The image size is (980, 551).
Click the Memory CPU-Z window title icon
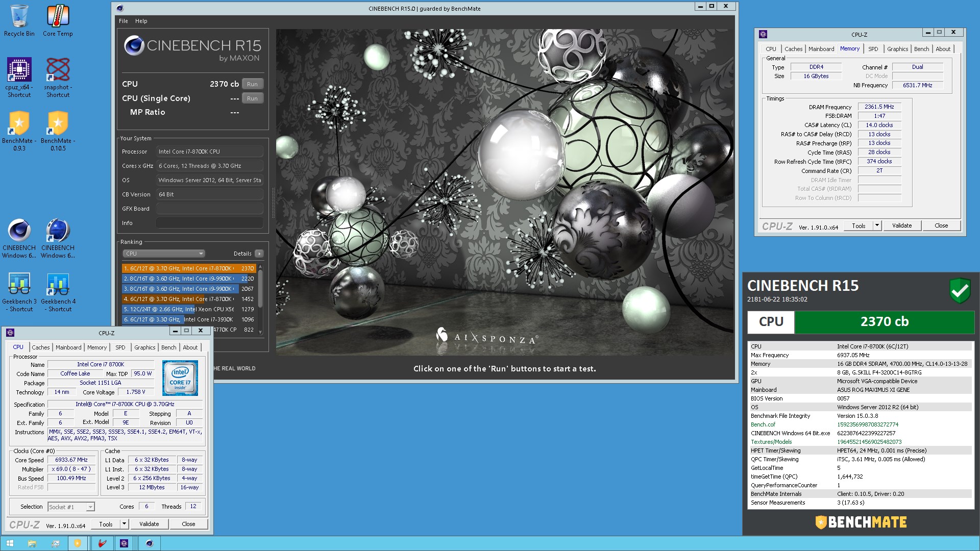click(763, 34)
